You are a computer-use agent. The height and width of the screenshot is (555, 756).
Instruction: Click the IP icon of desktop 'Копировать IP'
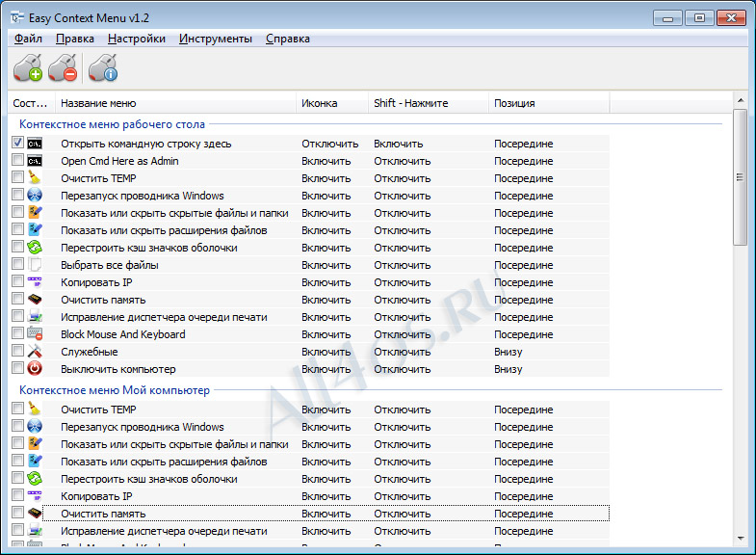click(35, 282)
